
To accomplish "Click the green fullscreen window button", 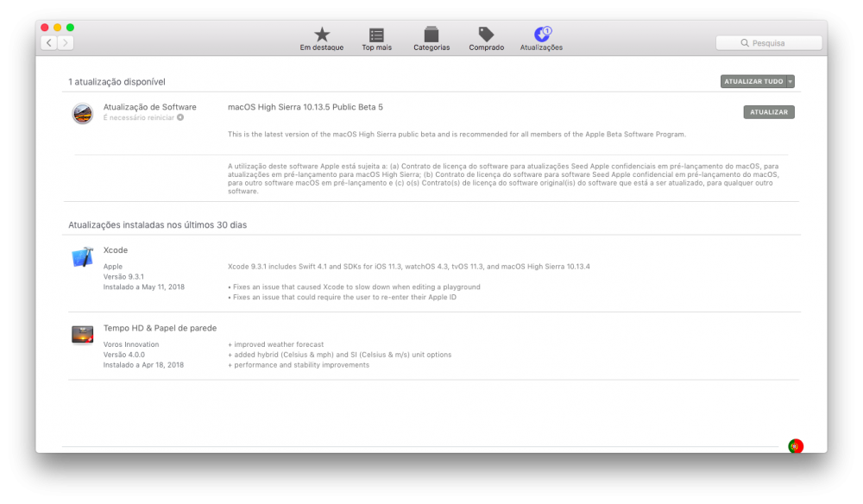I will pyautogui.click(x=71, y=28).
